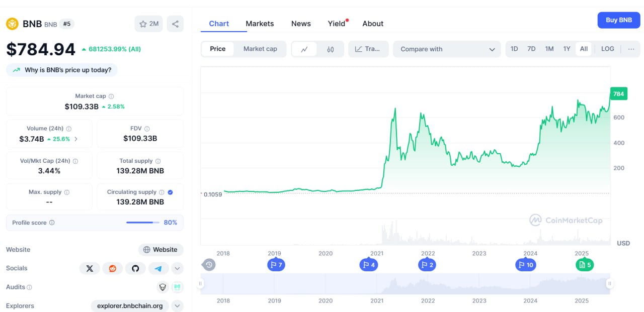Click the verified badge on Circulating supply
Screen dimensions: 644x312
tap(170, 192)
